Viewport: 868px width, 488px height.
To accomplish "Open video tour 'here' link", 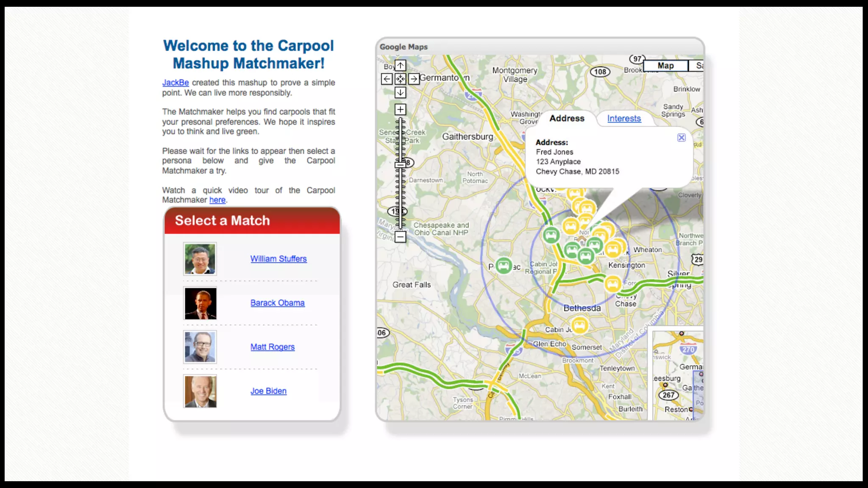I will point(217,200).
